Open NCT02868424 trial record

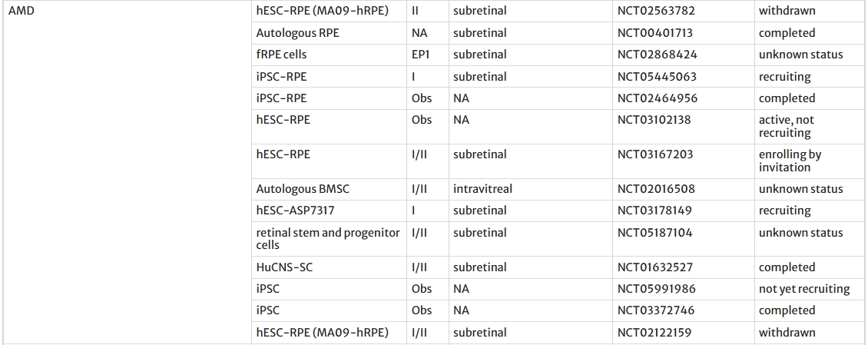click(x=657, y=55)
